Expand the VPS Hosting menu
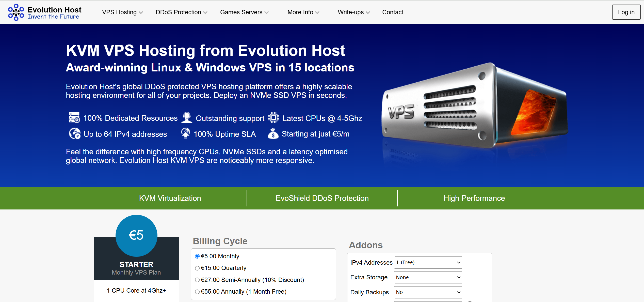Viewport: 644px width, 302px height. pos(123,12)
